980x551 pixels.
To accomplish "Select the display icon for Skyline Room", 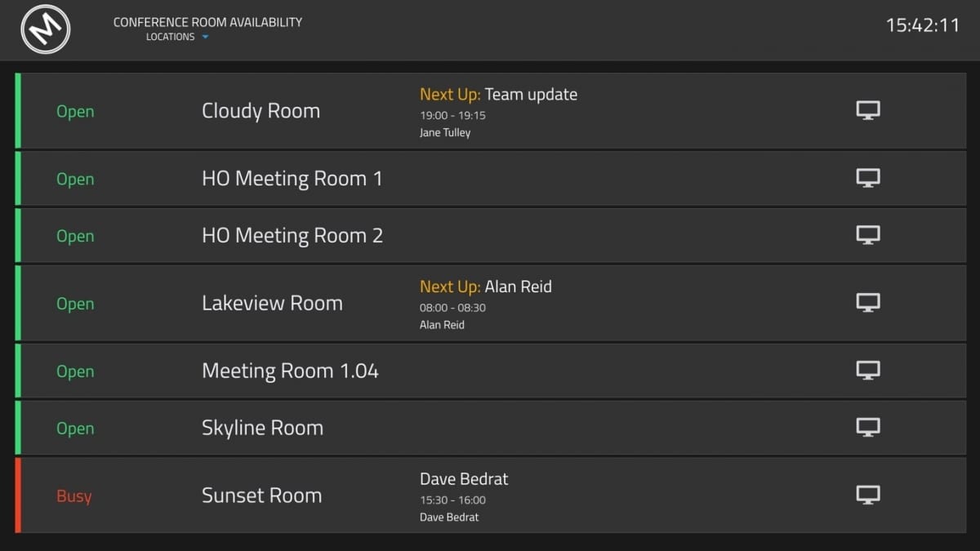I will pyautogui.click(x=867, y=427).
